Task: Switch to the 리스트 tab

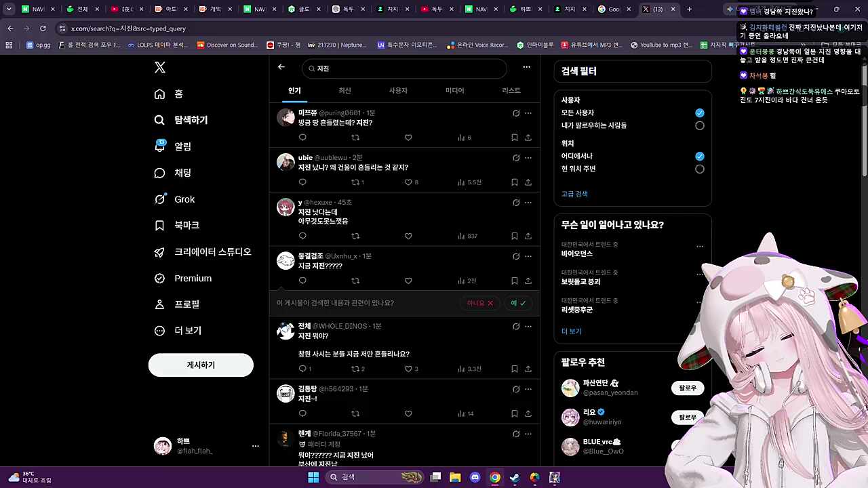Action: 511,91
